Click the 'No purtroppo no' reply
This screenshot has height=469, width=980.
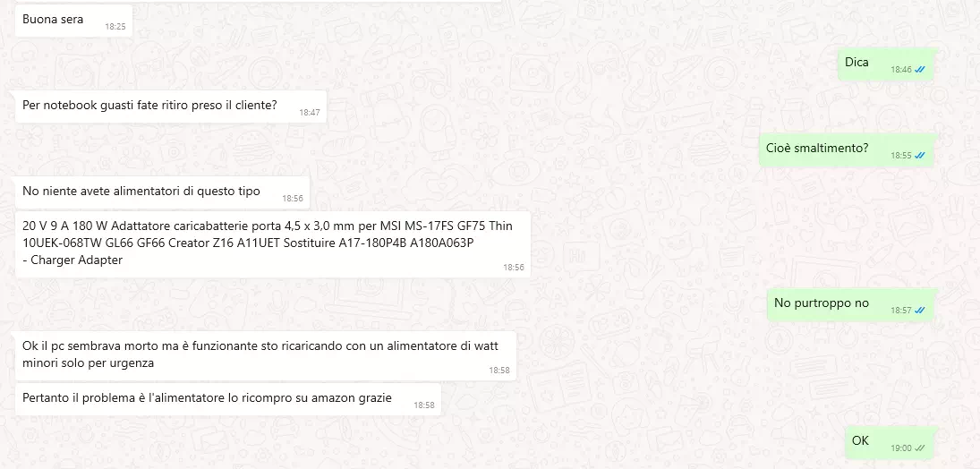850,305
